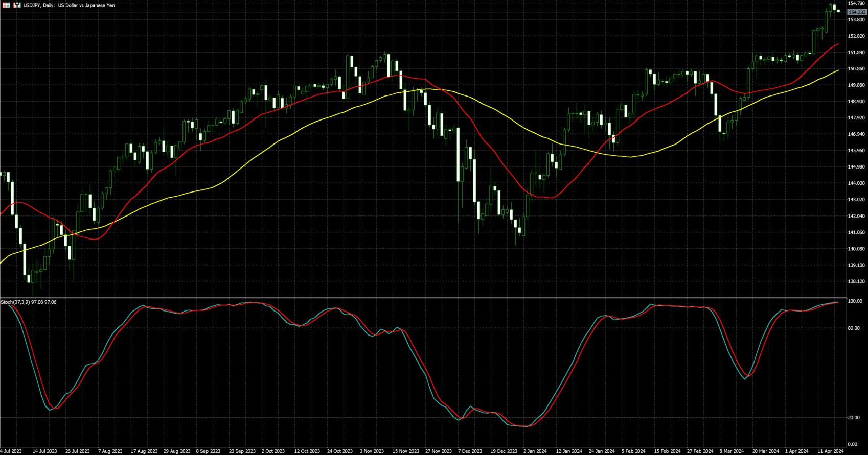Click the 0.00 stochastic scale label

click(x=852, y=445)
